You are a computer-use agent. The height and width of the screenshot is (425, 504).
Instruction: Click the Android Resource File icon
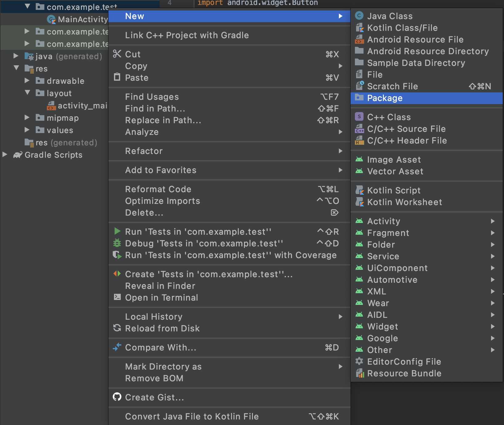tap(359, 39)
